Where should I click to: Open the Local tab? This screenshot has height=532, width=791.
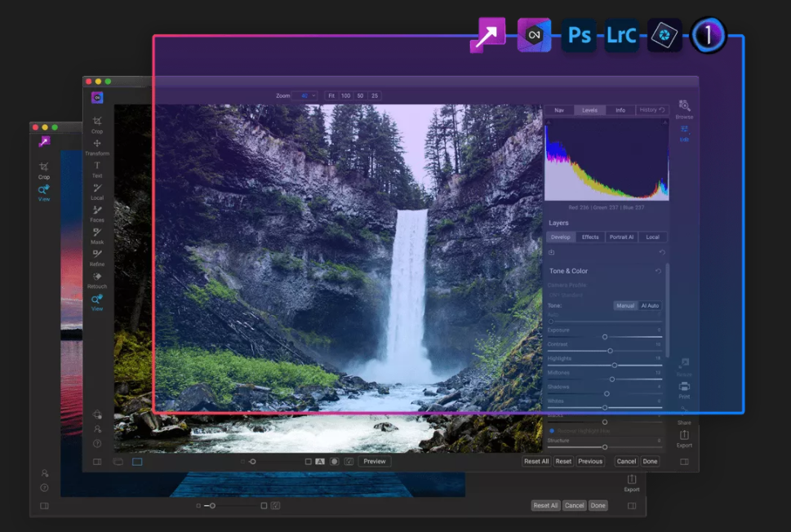(653, 237)
